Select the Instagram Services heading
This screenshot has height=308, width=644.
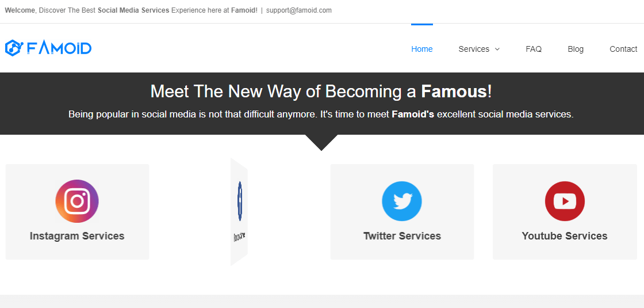pyautogui.click(x=77, y=236)
